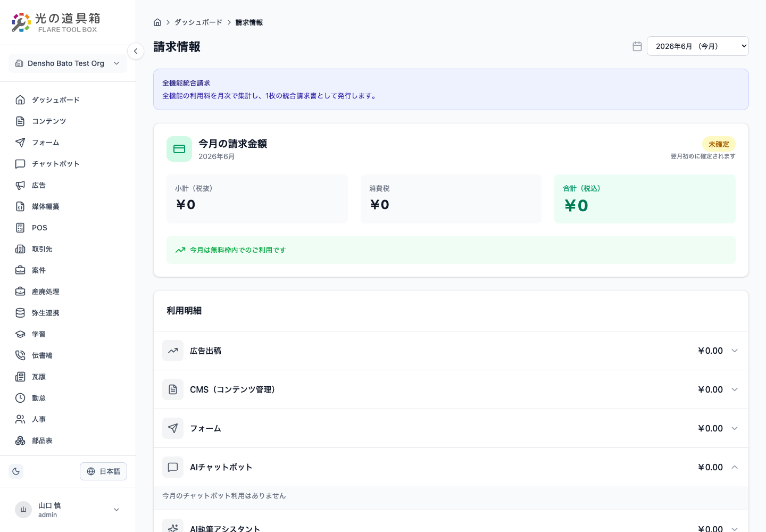766x532 pixels.
Task: Collapse the sidebar with arrow button
Action: pyautogui.click(x=136, y=51)
